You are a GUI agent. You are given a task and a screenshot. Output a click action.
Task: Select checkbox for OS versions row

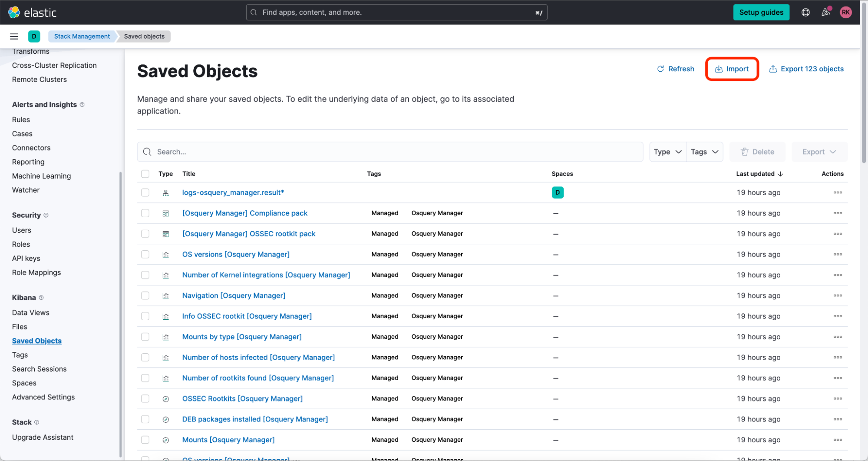tap(145, 255)
